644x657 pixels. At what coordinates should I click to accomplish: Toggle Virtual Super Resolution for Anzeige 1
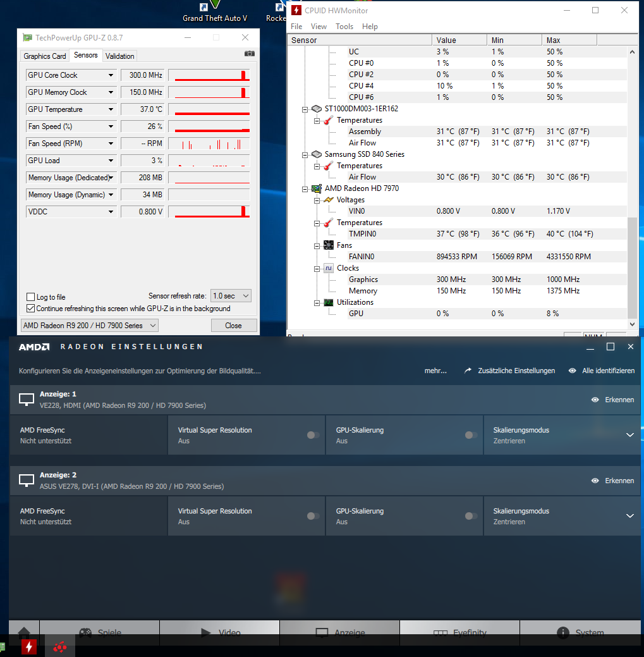pos(313,435)
